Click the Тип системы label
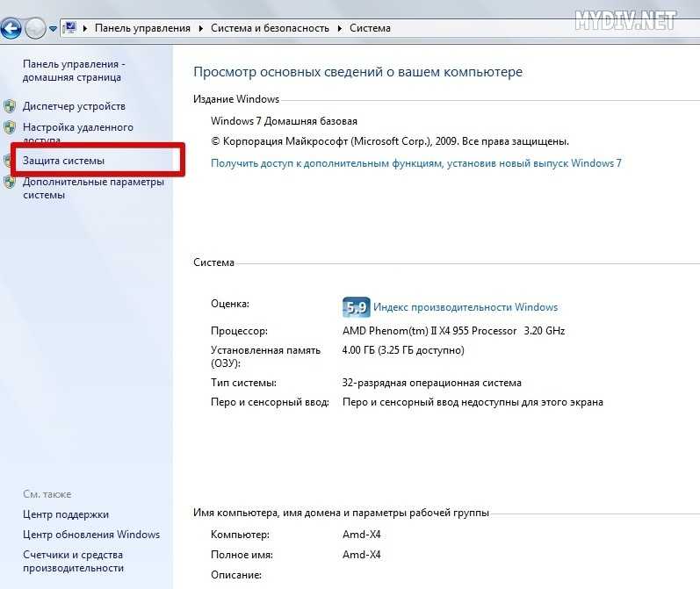Image resolution: width=700 pixels, height=589 pixels. [x=244, y=383]
